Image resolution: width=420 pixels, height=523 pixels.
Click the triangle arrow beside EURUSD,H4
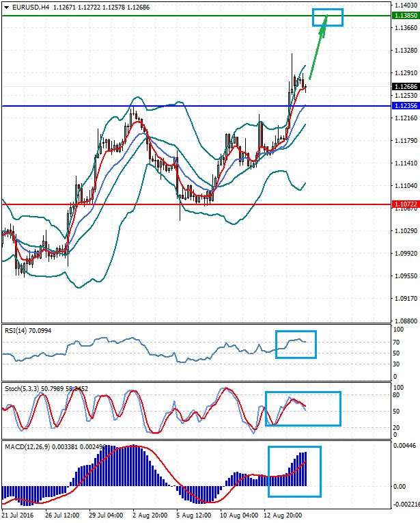coord(6,7)
